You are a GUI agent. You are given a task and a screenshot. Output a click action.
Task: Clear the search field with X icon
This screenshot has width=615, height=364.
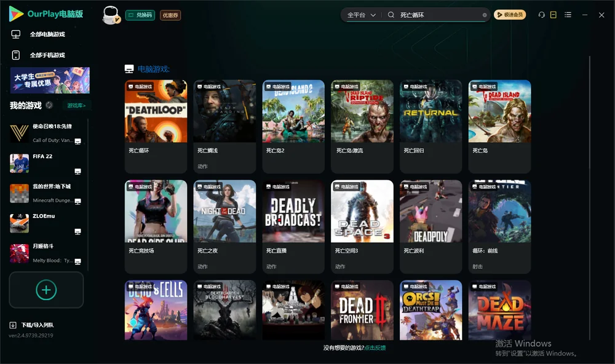[x=485, y=15]
